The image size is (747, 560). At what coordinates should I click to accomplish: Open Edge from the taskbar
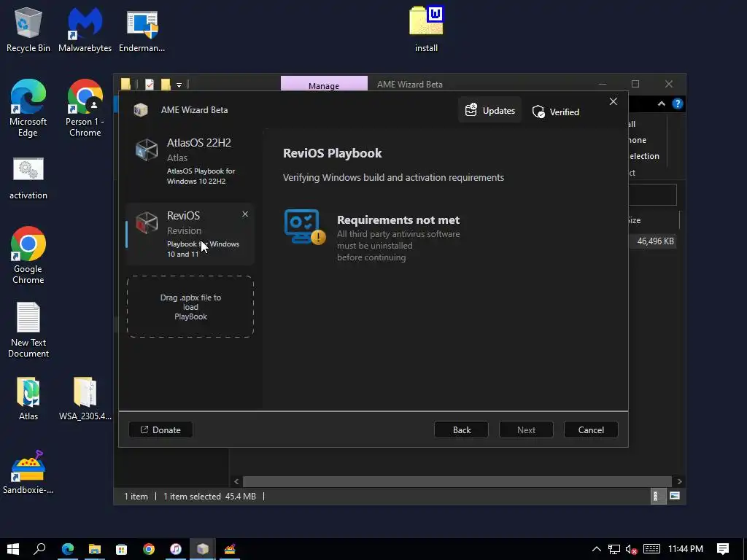pos(68,549)
